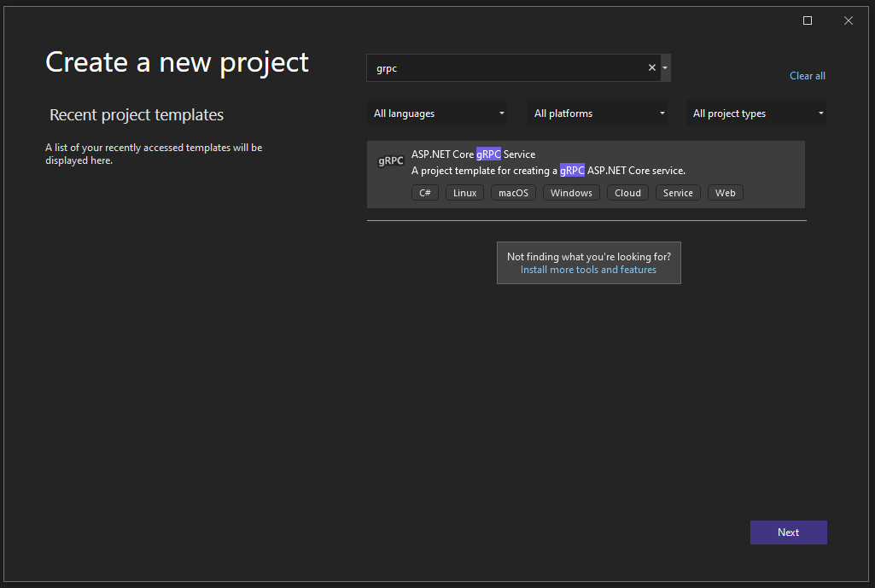Open Install more tools and features link
This screenshot has height=588, width=875.
(x=588, y=270)
